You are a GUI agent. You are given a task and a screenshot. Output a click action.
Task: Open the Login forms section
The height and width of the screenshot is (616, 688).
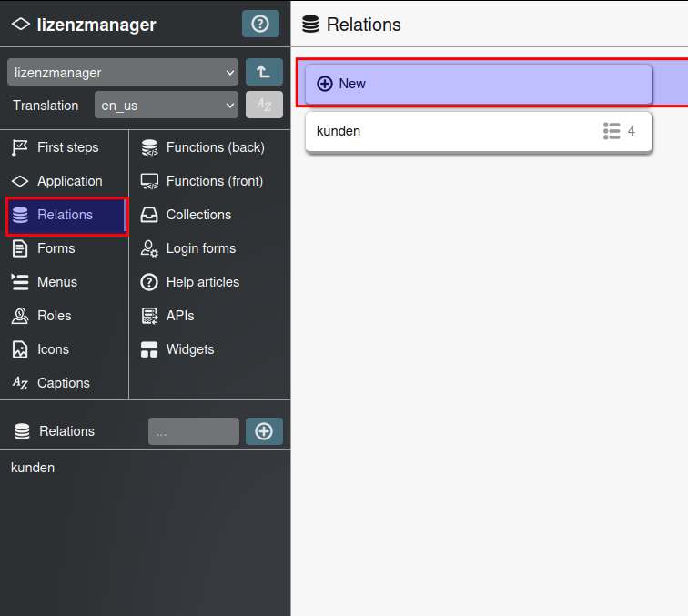click(x=200, y=248)
